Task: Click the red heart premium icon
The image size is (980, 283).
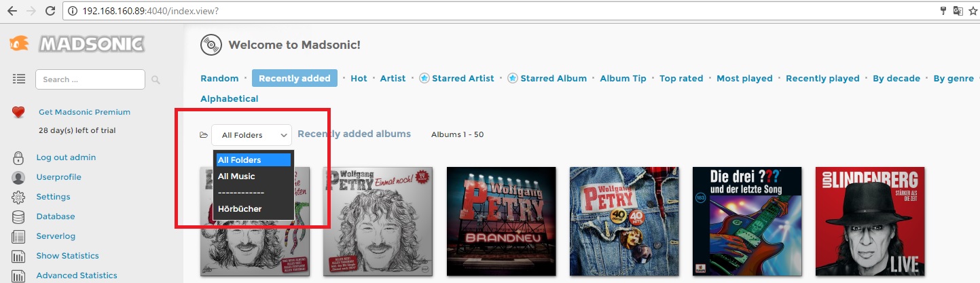Action: (18, 113)
